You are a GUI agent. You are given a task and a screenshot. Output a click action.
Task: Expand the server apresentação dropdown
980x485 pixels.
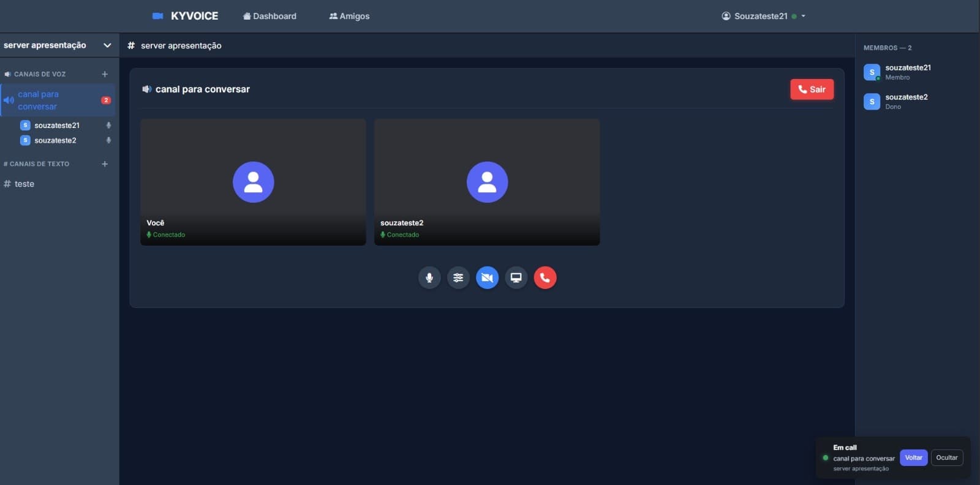pyautogui.click(x=107, y=45)
